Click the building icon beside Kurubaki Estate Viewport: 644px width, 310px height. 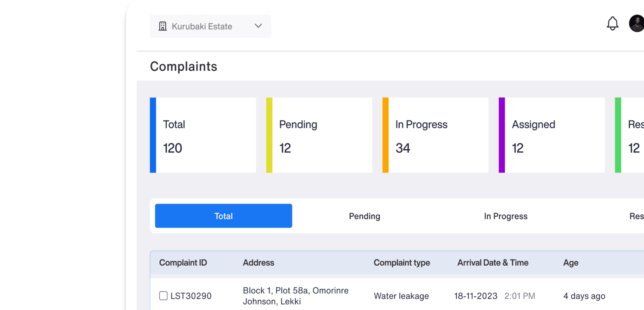[x=163, y=26]
